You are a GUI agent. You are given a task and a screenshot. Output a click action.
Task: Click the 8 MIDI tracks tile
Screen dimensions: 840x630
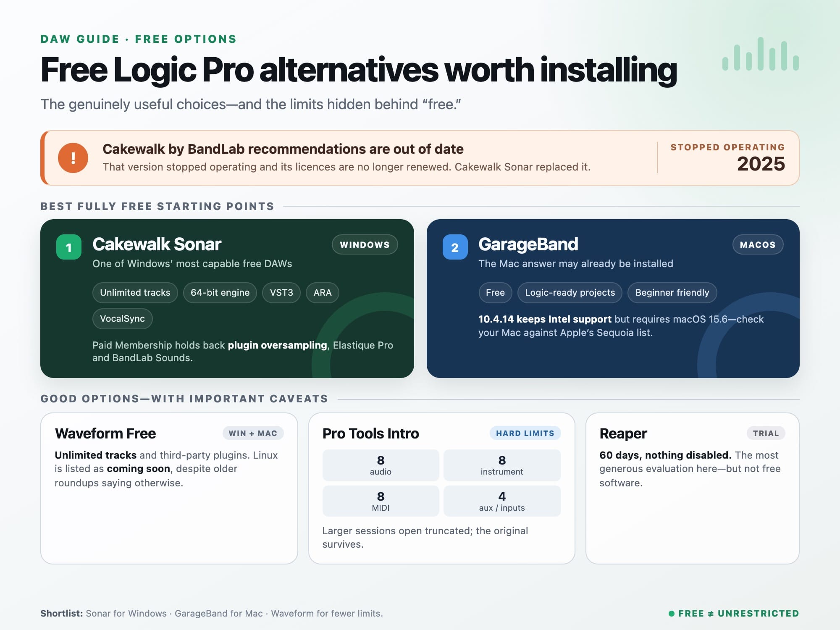click(x=381, y=501)
